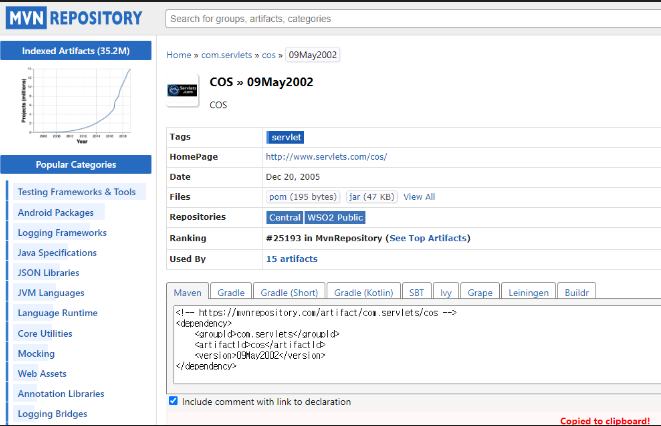The height and width of the screenshot is (426, 661).
Task: Open the servlets.com/cos homepage link
Action: pos(326,157)
